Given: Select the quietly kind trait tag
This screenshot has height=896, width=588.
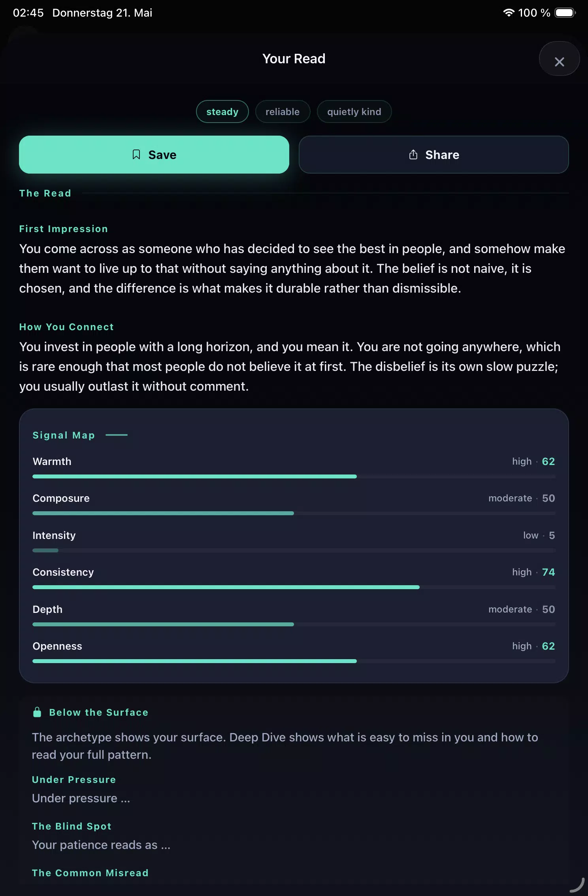Looking at the screenshot, I should click(354, 112).
